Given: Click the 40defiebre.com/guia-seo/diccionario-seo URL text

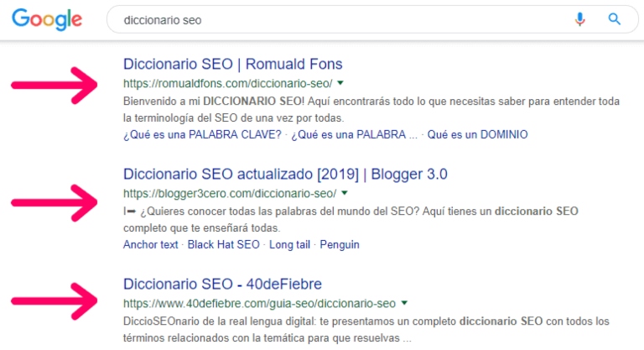Looking at the screenshot, I should [260, 304].
